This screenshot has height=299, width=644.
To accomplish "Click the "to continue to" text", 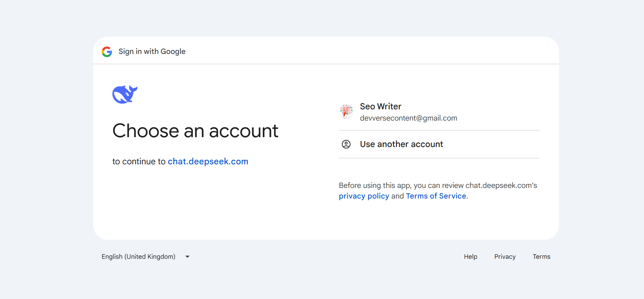I will click(x=139, y=161).
